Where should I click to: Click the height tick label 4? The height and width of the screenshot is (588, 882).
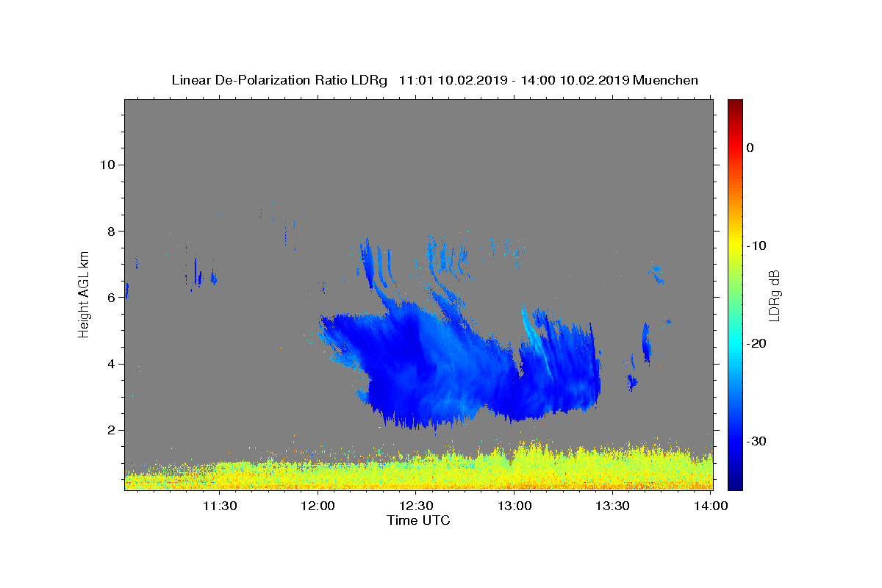(x=111, y=364)
